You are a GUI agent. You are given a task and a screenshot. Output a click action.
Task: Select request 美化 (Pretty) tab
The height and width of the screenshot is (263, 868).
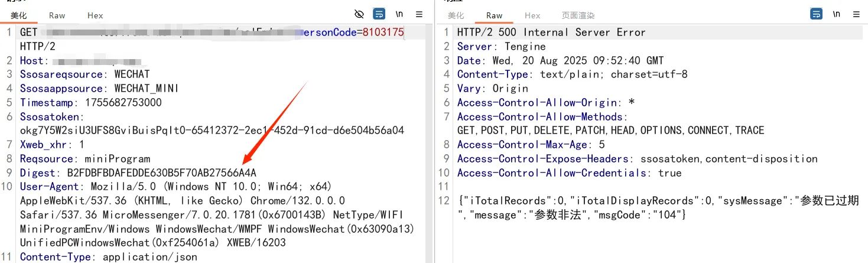click(x=19, y=15)
